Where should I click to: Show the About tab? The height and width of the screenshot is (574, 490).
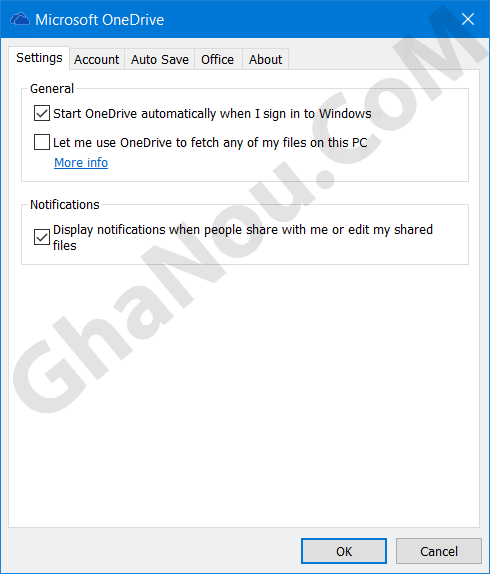pos(265,59)
